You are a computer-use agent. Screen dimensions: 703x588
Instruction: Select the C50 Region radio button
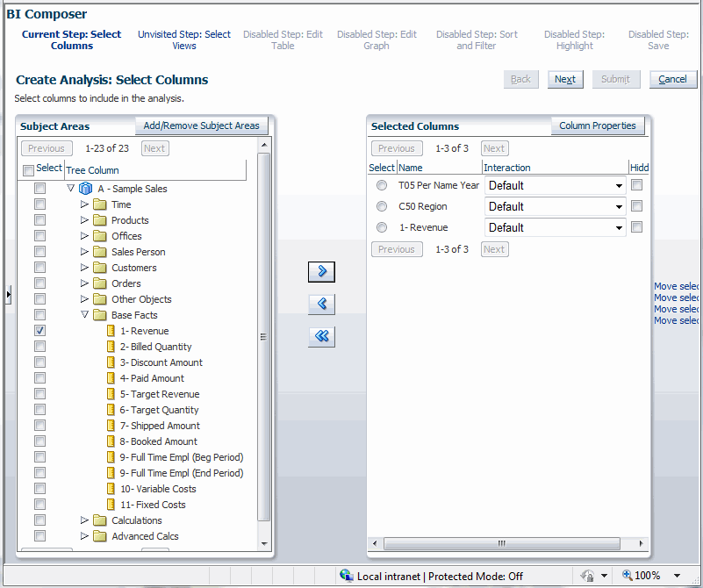pos(381,206)
